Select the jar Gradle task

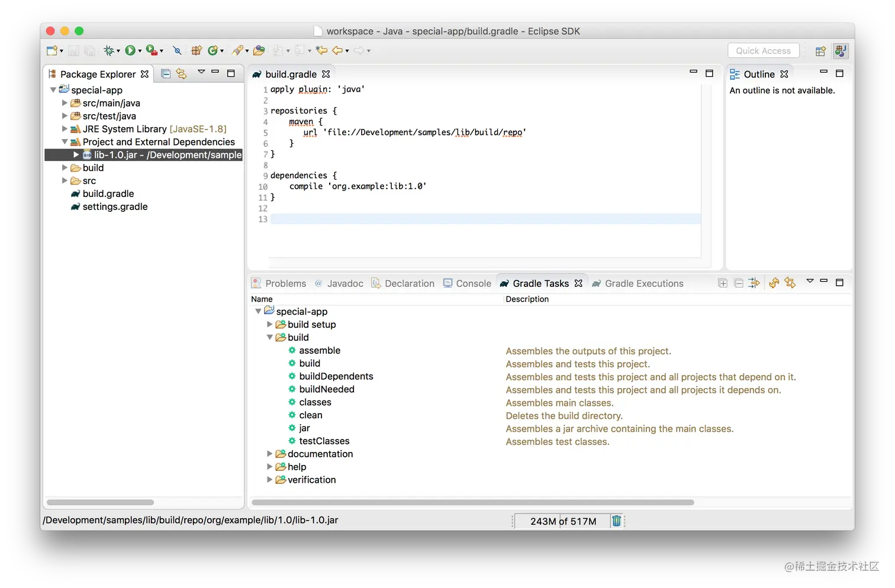coord(299,428)
